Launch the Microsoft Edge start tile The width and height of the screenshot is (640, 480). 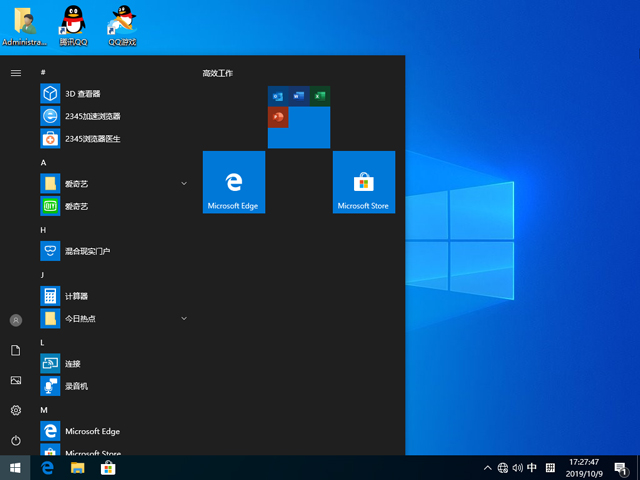point(234,182)
